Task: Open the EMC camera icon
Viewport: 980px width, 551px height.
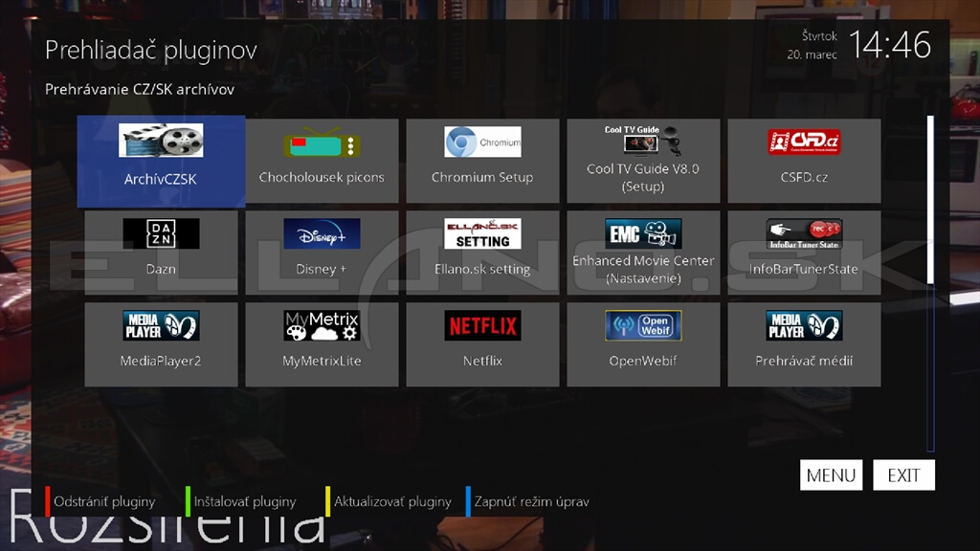Action: [643, 233]
